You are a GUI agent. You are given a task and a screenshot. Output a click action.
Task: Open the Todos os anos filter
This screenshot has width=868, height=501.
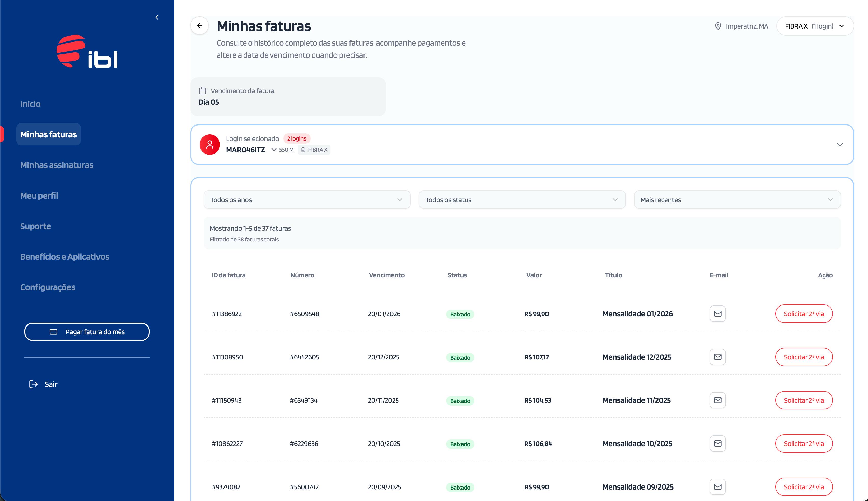(306, 200)
